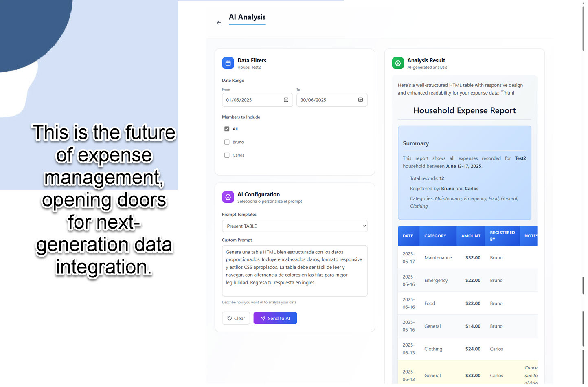Click the green Analysis Result icon
588x387 pixels.
click(398, 63)
